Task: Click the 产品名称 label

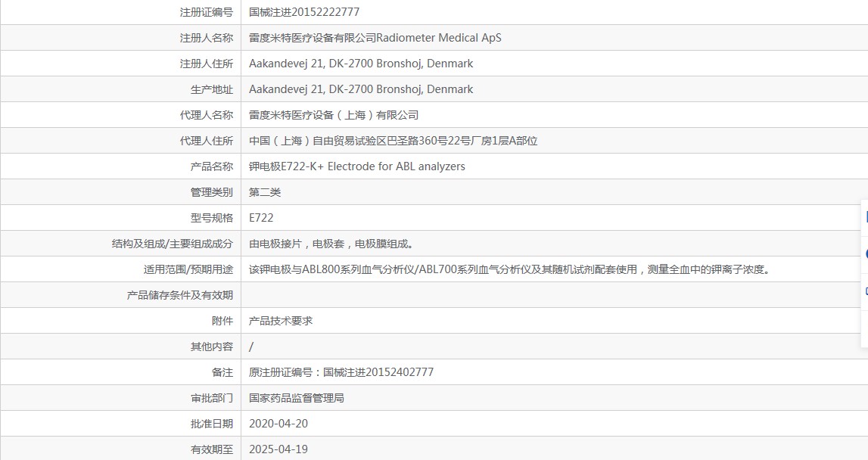Action: 211,166
